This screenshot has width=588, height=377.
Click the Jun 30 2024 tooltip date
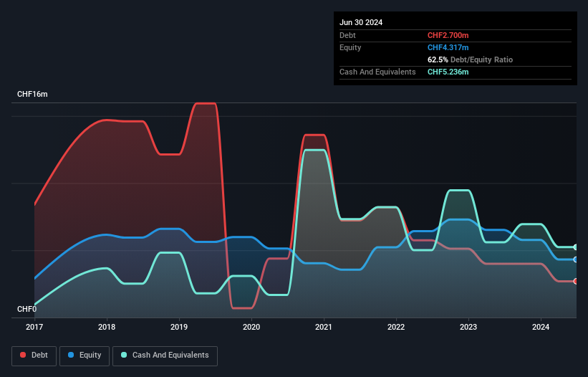(x=361, y=22)
